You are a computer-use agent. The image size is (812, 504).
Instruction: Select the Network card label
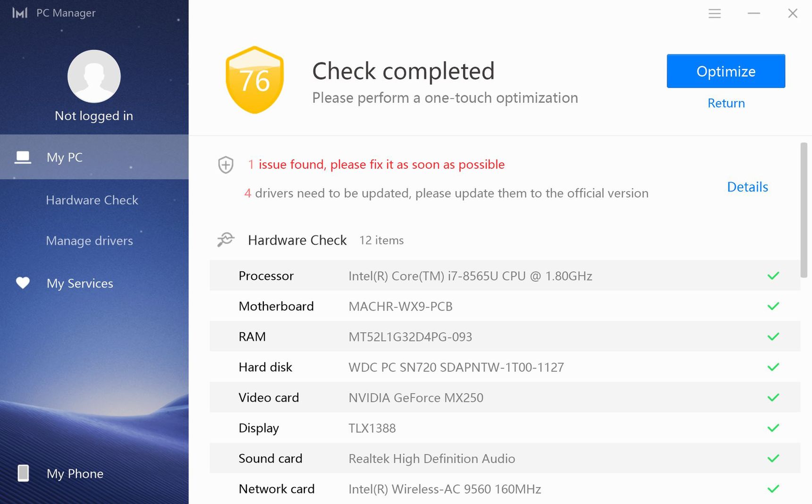[277, 489]
